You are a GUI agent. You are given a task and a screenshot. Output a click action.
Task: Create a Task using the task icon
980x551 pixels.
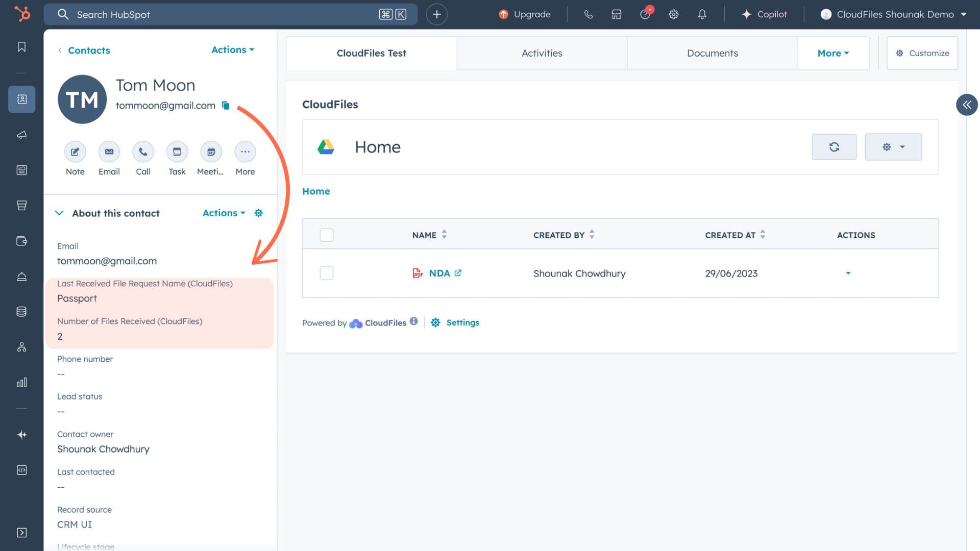[177, 152]
